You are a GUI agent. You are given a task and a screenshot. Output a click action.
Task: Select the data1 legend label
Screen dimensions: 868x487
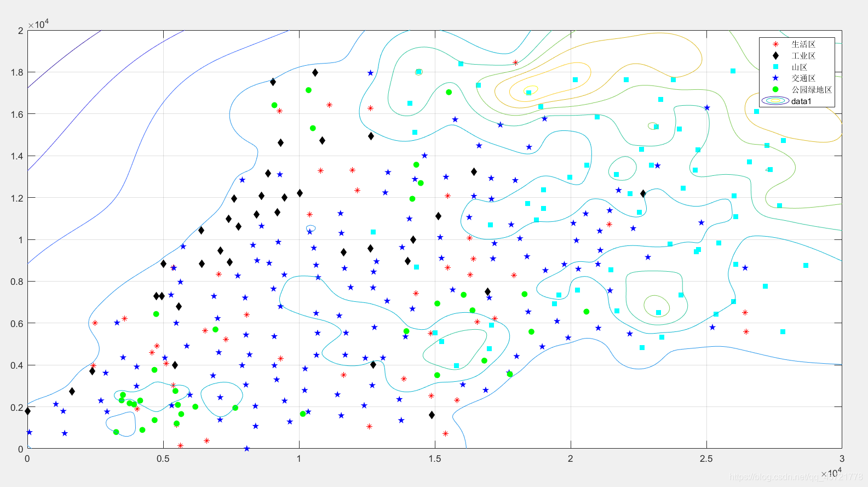(801, 101)
